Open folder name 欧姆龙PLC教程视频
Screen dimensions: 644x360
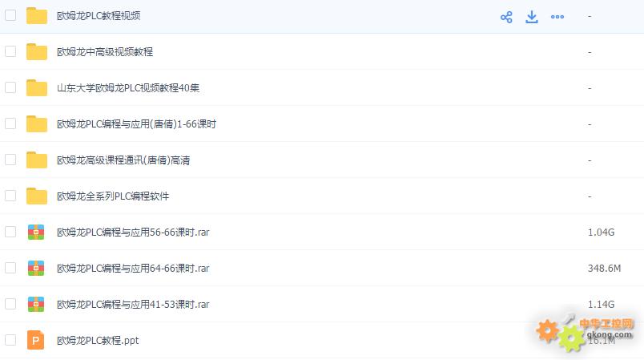[x=99, y=15]
